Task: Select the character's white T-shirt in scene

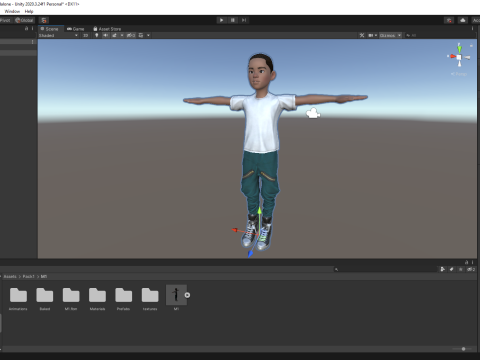Action: click(262, 123)
